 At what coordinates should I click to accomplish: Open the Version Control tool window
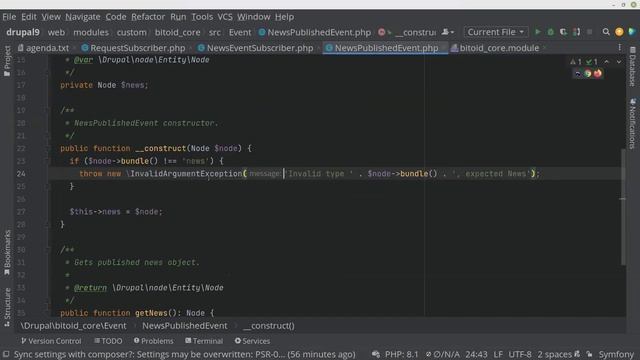point(51,341)
